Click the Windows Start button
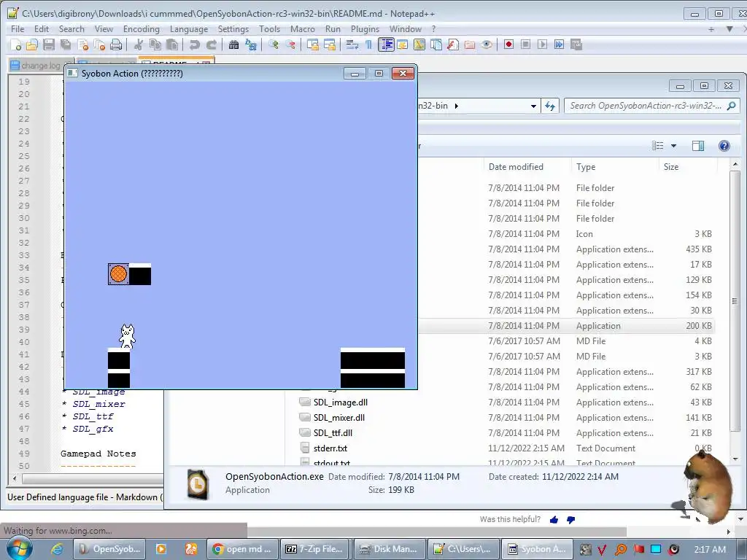This screenshot has height=560, width=747. click(19, 548)
